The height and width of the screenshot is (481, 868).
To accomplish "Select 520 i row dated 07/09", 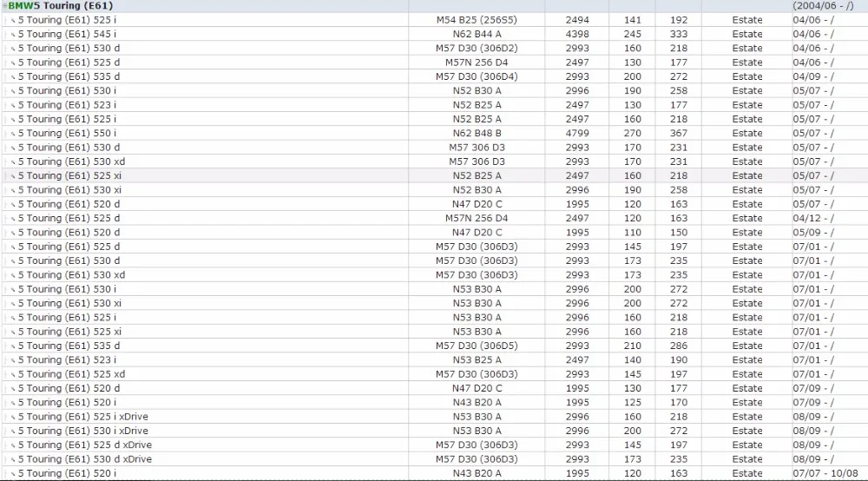I will (x=434, y=402).
